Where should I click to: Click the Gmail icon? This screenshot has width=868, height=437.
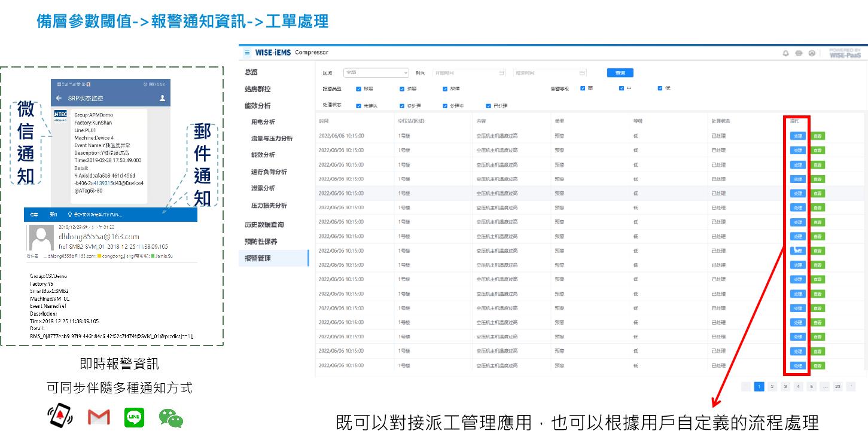pyautogui.click(x=99, y=417)
